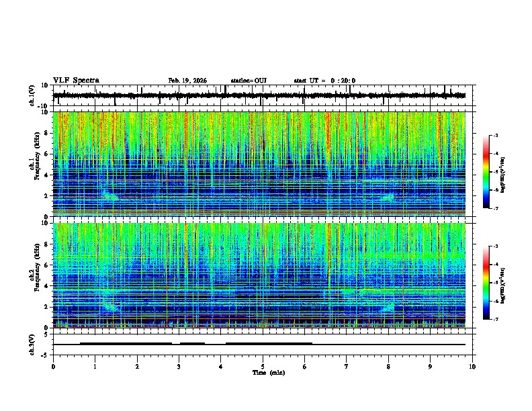Click the "6" kHz tick on ch.1 frequency axis
This screenshot has height=411, width=532.
click(x=46, y=154)
